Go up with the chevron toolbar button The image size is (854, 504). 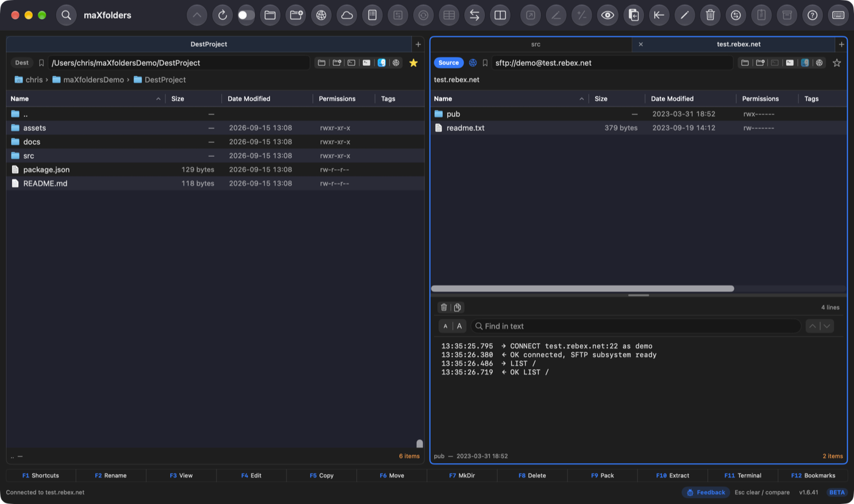point(197,15)
